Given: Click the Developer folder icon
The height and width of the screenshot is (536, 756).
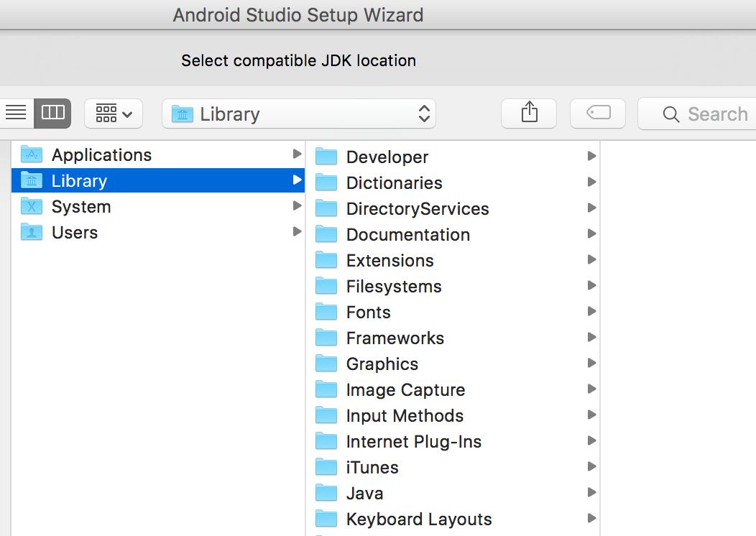Looking at the screenshot, I should point(326,157).
